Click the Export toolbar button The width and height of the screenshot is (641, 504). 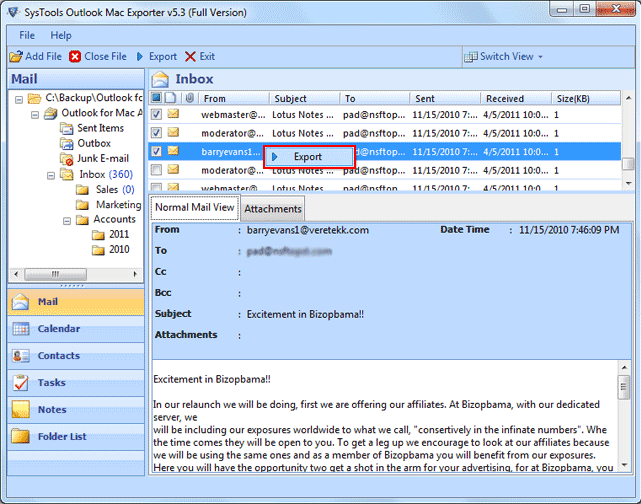tap(157, 56)
